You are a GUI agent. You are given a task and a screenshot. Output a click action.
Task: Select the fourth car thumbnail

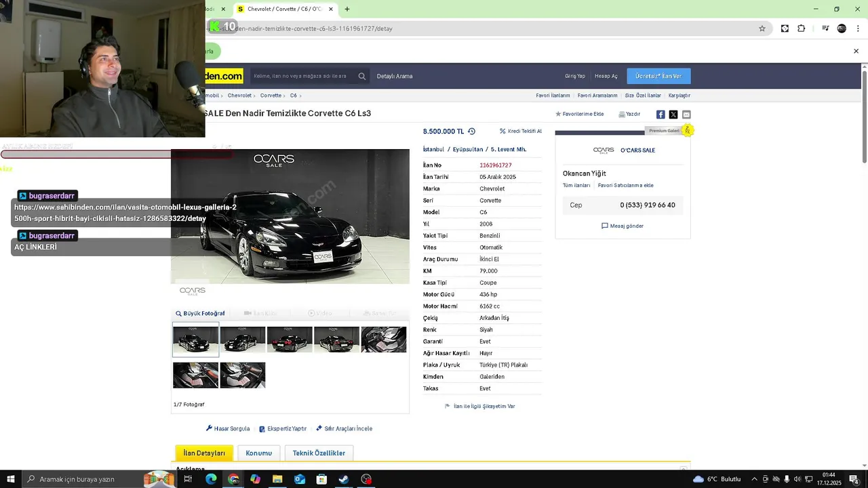337,340
